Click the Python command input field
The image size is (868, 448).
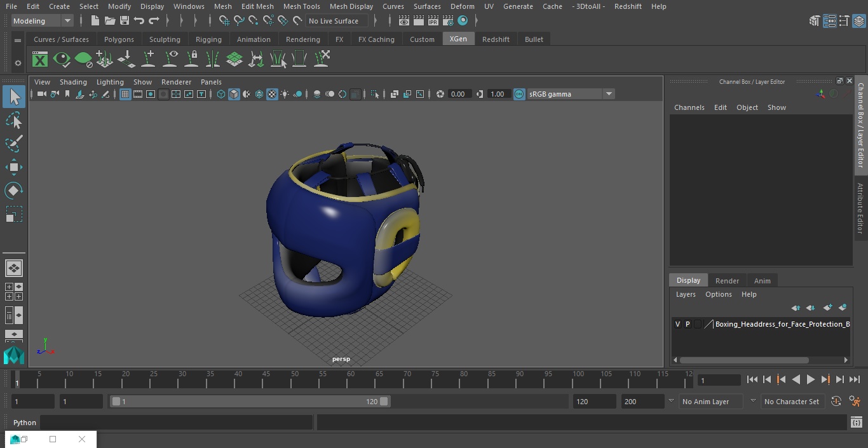click(177, 423)
